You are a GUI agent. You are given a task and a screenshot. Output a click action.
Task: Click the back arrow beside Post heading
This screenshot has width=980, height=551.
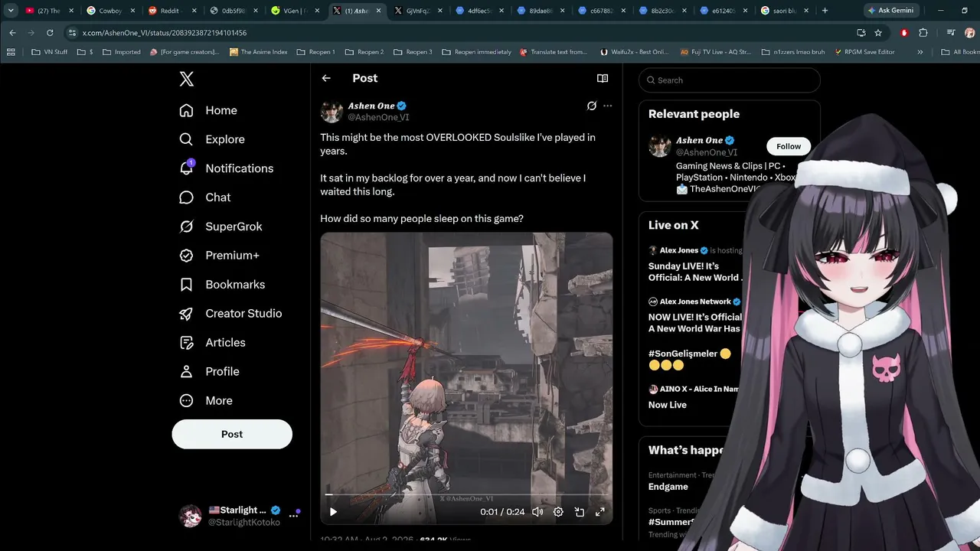tap(326, 78)
